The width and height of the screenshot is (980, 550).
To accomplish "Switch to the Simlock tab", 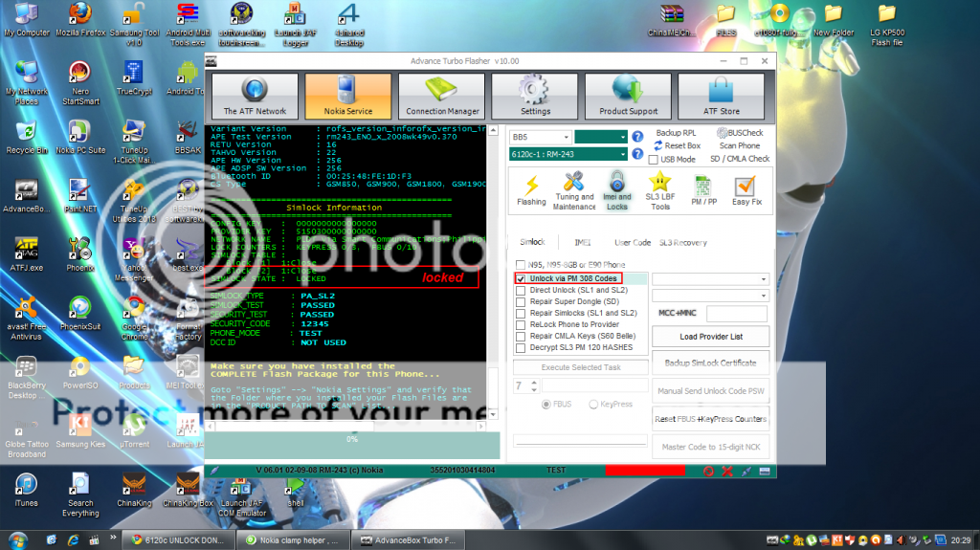I will tap(532, 242).
